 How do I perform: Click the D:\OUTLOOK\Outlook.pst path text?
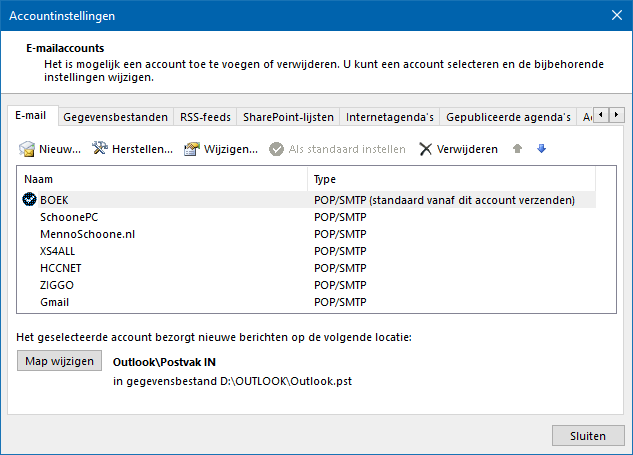point(286,381)
